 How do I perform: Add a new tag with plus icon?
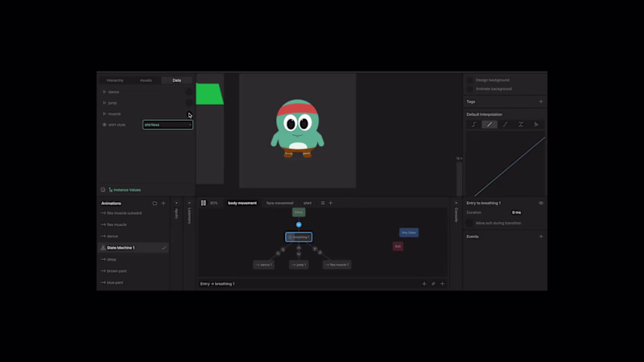coord(541,101)
